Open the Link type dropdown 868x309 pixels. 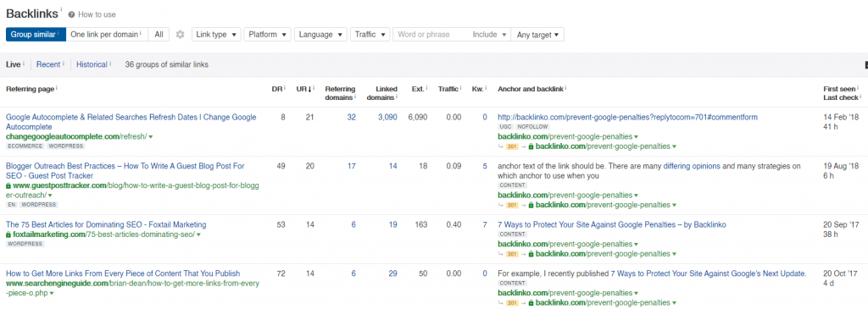216,34
